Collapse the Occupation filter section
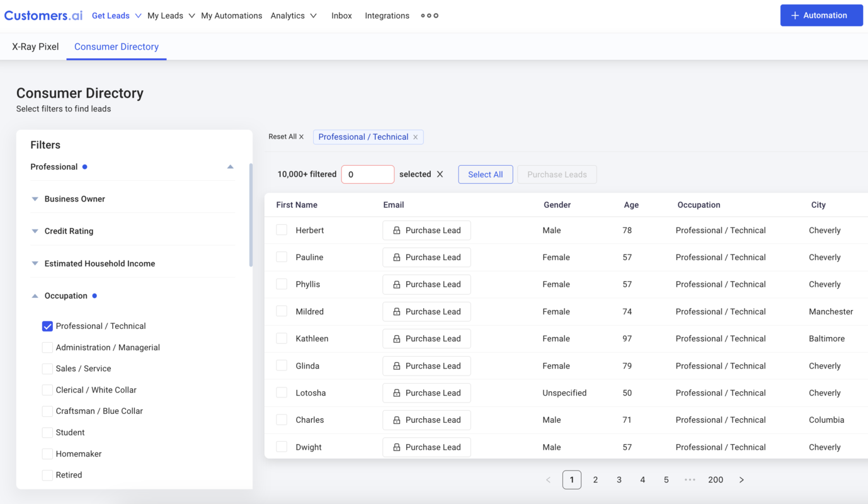 click(35, 295)
